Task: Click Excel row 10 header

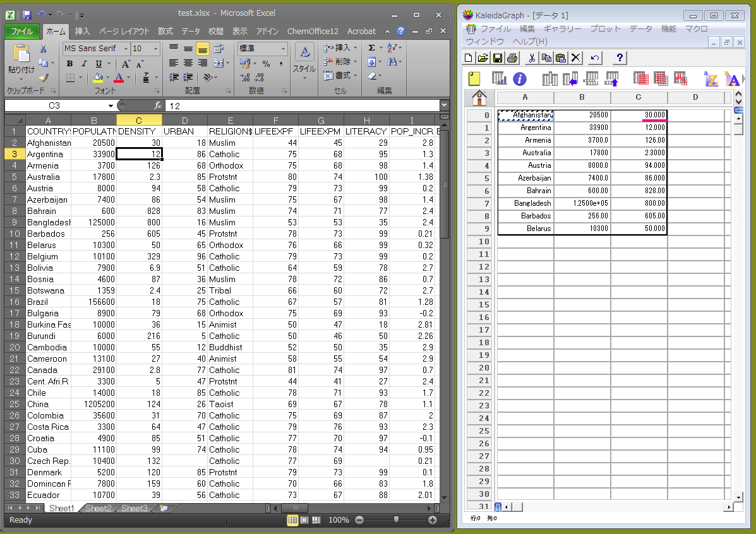Action: click(x=15, y=234)
